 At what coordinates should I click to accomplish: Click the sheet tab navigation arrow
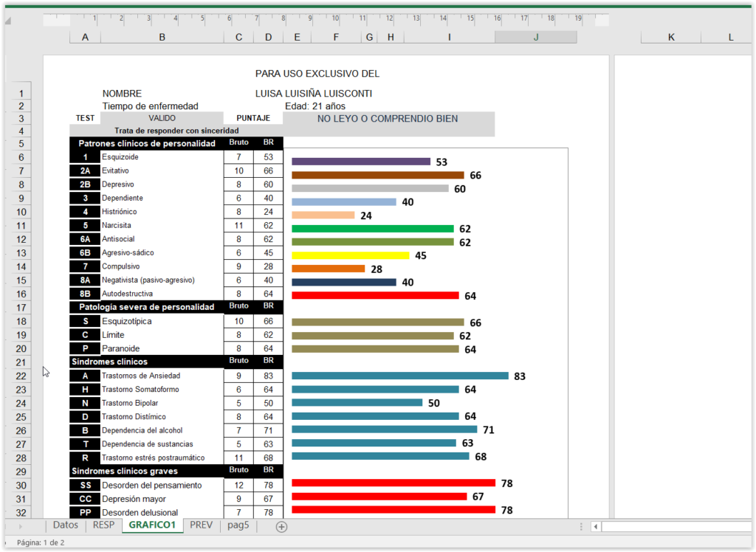pyautogui.click(x=20, y=526)
